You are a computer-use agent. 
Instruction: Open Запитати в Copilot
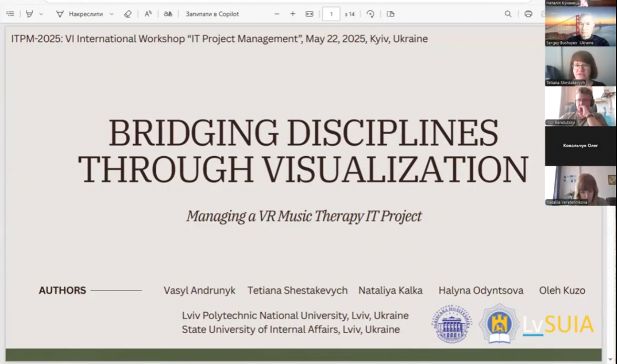(x=212, y=14)
